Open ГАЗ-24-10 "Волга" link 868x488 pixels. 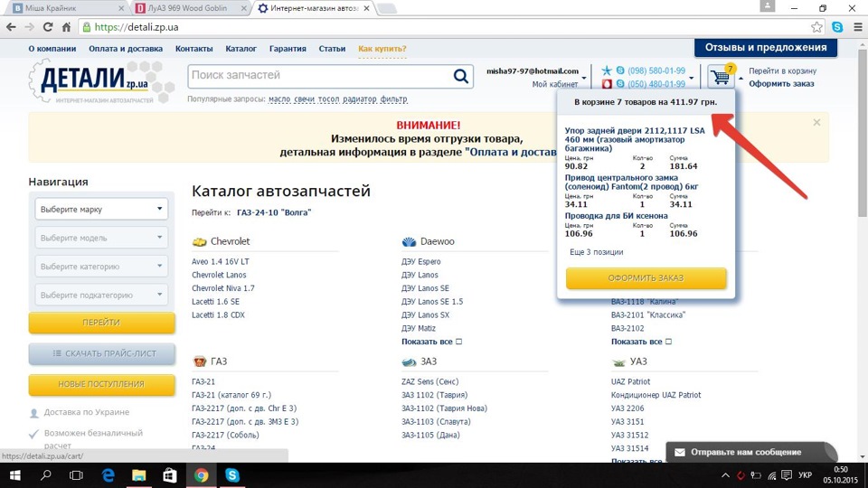[x=273, y=212]
